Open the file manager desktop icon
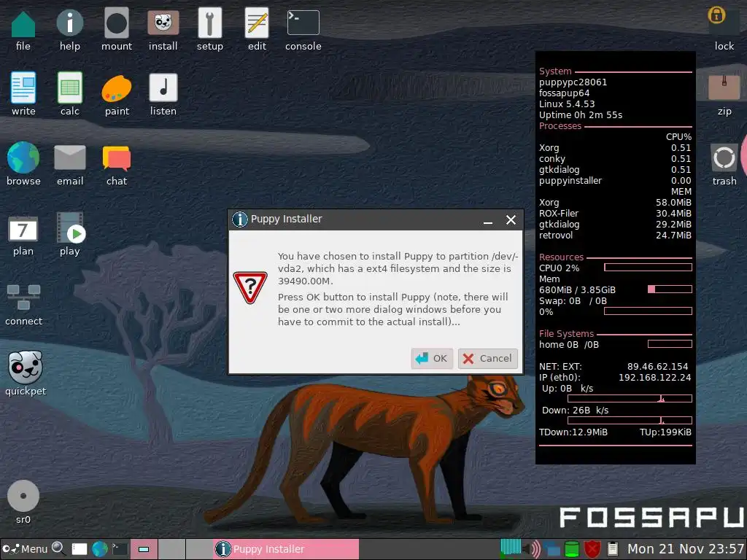Image resolution: width=747 pixels, height=560 pixels. 23,24
